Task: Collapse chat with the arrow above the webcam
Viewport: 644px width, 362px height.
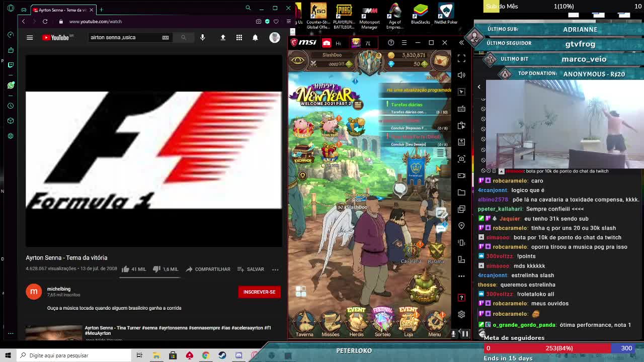Action: tap(479, 86)
